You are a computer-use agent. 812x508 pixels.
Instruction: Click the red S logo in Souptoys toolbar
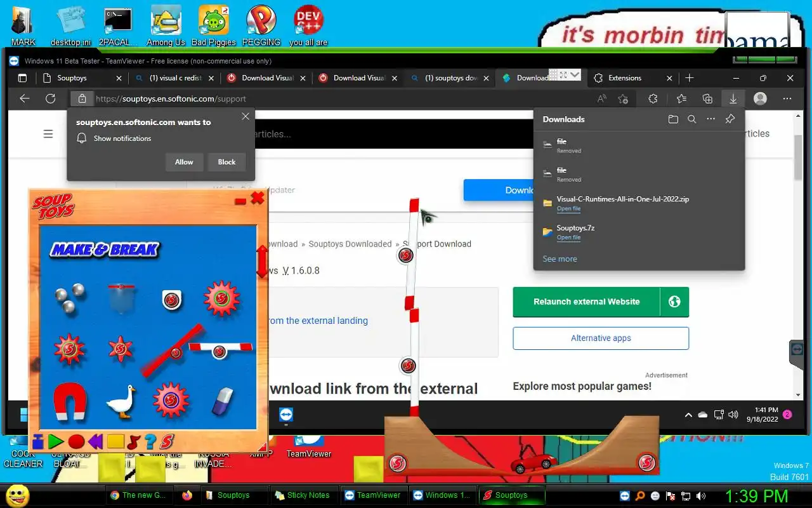[167, 441]
